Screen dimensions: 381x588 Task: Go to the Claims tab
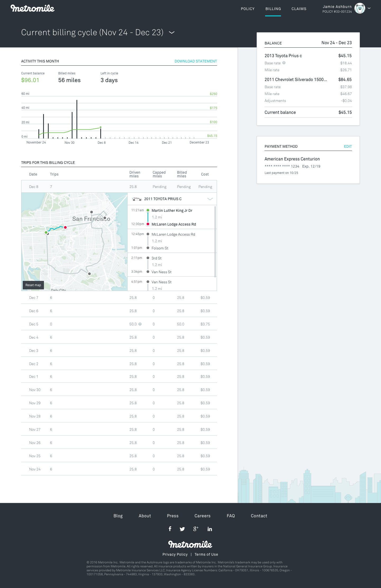pos(299,9)
